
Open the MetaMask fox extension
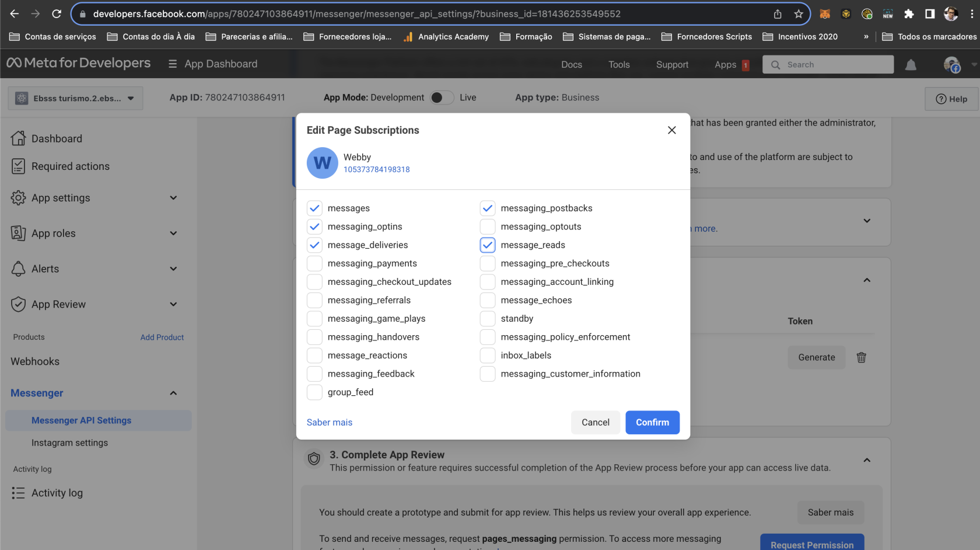[x=825, y=14]
